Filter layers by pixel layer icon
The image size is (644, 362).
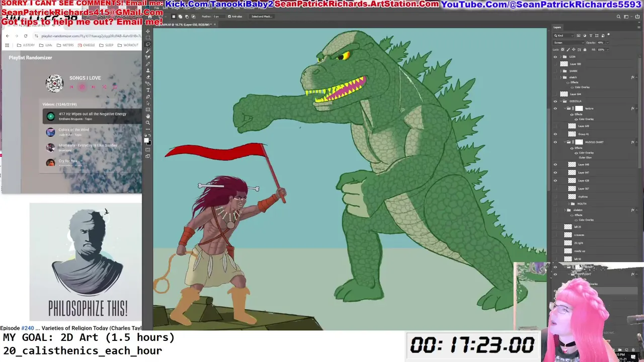(x=579, y=36)
